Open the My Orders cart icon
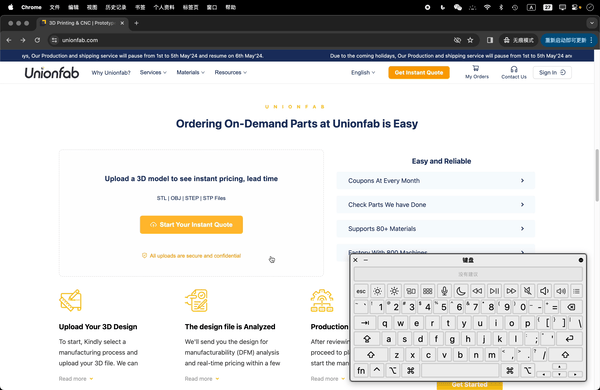This screenshot has height=390, width=600. (476, 69)
